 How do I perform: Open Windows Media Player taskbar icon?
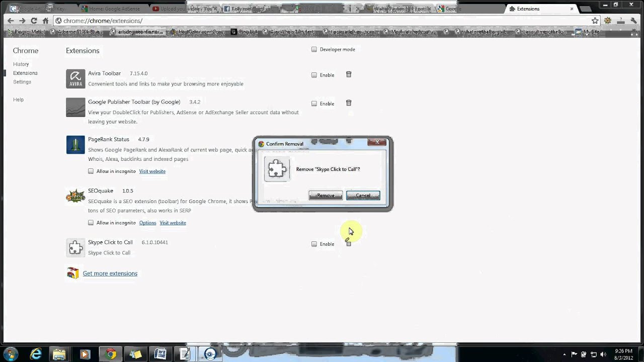click(x=85, y=354)
